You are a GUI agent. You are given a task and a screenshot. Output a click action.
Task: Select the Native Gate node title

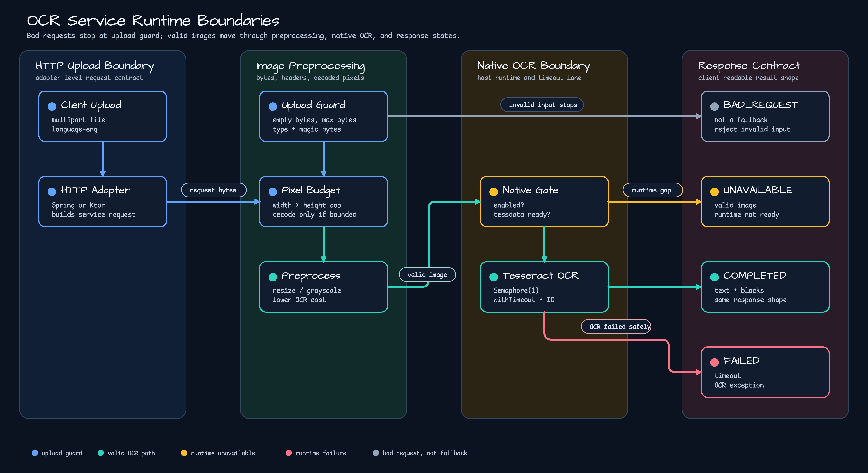click(x=530, y=191)
